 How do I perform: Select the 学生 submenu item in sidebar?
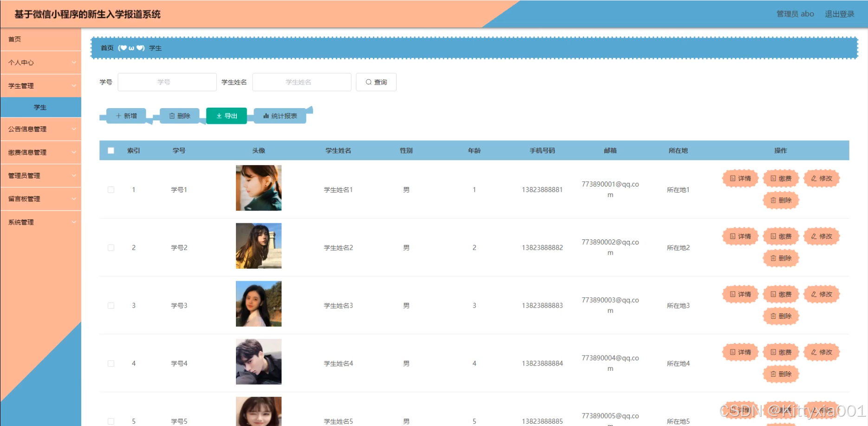pos(40,107)
